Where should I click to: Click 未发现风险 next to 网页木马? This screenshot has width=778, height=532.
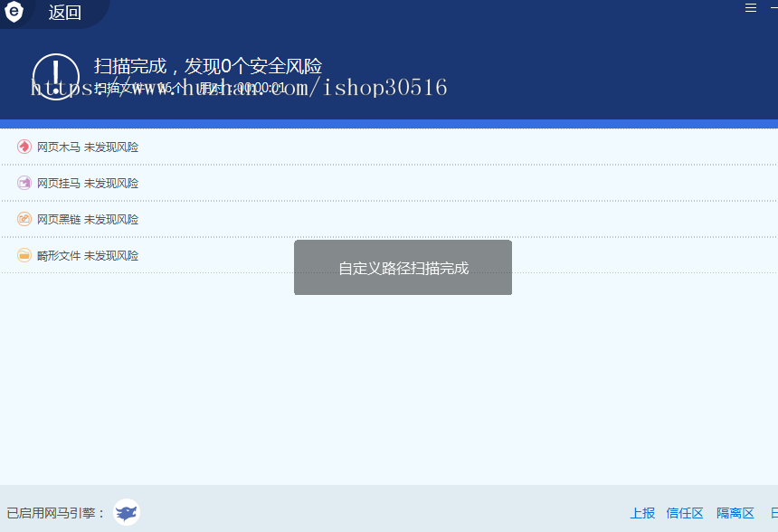coord(111,146)
